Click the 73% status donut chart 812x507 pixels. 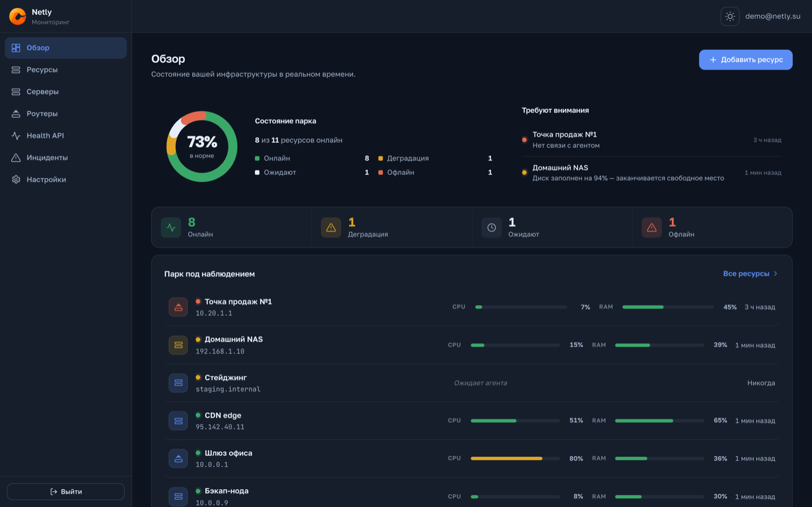(202, 147)
